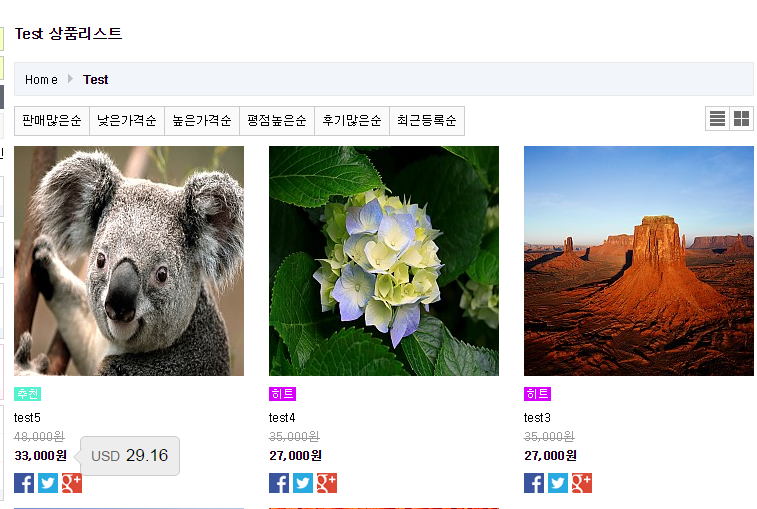Viewport: 757px width, 509px height.
Task: Go to Home in breadcrumb
Action: point(41,80)
